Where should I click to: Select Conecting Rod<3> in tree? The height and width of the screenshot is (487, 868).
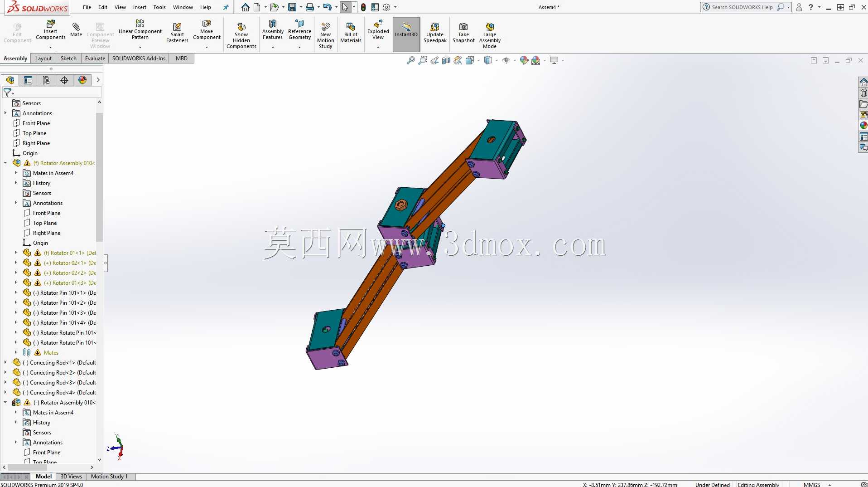[x=59, y=383]
